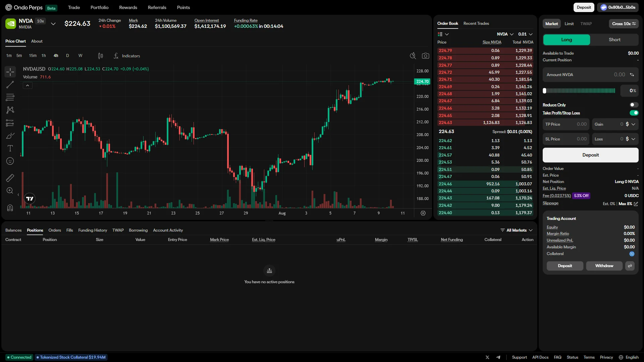Viewport: 644px width, 362px height.
Task: Open chart time axis settings gear
Action: click(423, 213)
